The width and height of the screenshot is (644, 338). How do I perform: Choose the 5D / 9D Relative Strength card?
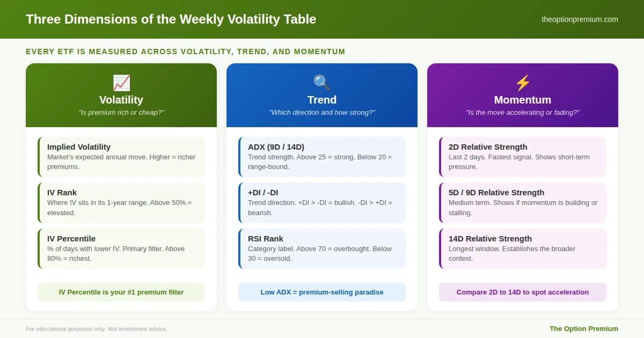pyautogui.click(x=523, y=203)
